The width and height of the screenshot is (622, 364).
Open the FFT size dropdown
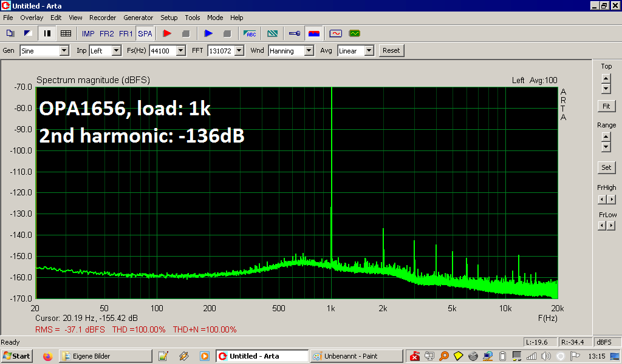pyautogui.click(x=239, y=51)
